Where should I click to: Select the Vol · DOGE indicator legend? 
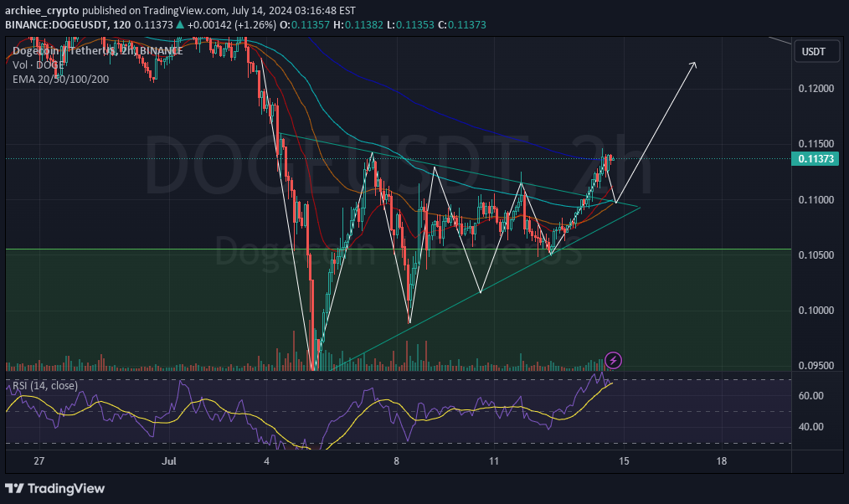[x=38, y=65]
